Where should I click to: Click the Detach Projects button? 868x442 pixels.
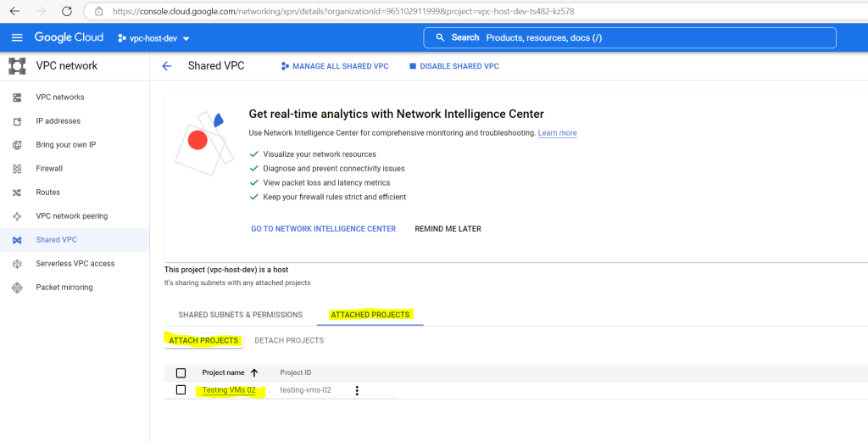tap(289, 341)
